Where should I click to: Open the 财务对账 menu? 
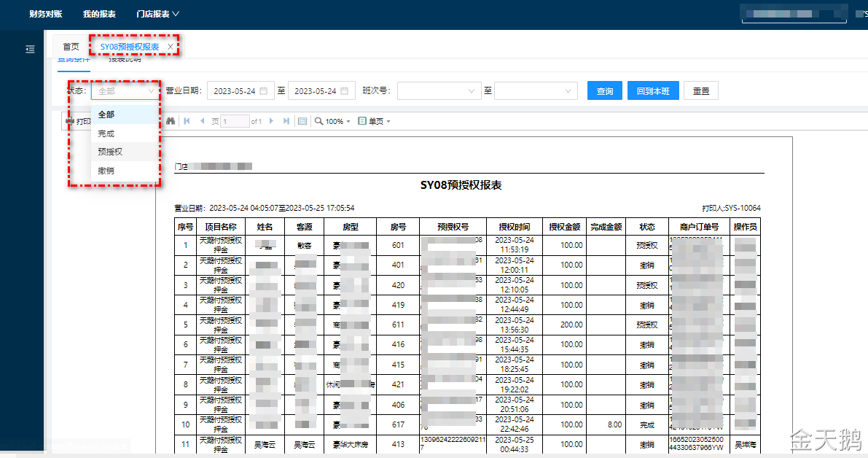click(46, 14)
